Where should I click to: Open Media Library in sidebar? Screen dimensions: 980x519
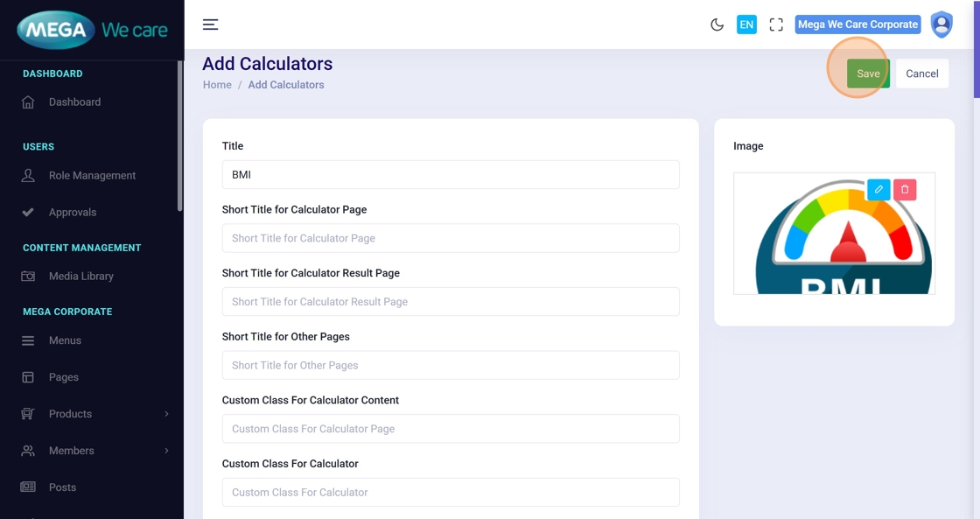coord(80,277)
